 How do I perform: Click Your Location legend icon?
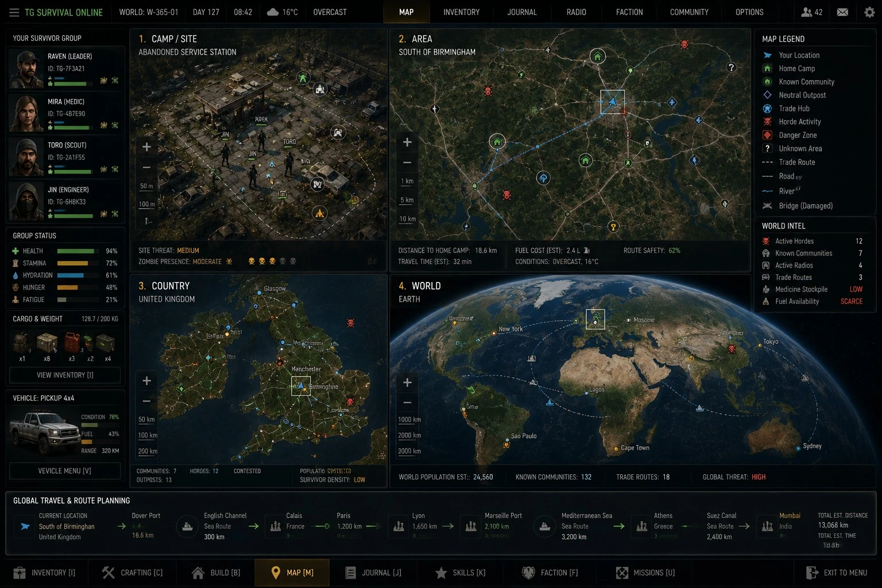pyautogui.click(x=767, y=55)
